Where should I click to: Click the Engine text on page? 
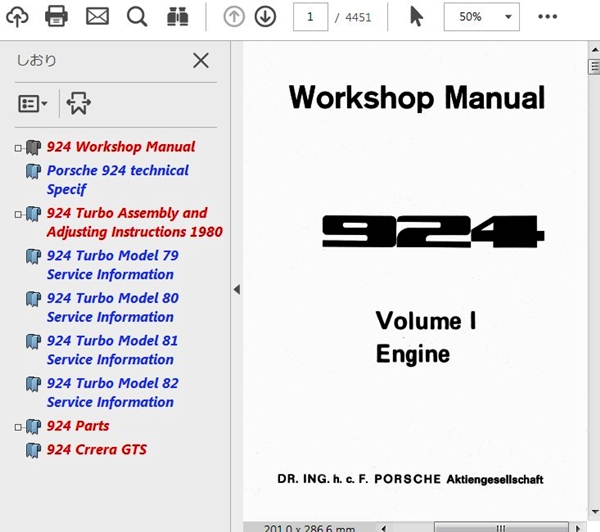[x=413, y=354]
